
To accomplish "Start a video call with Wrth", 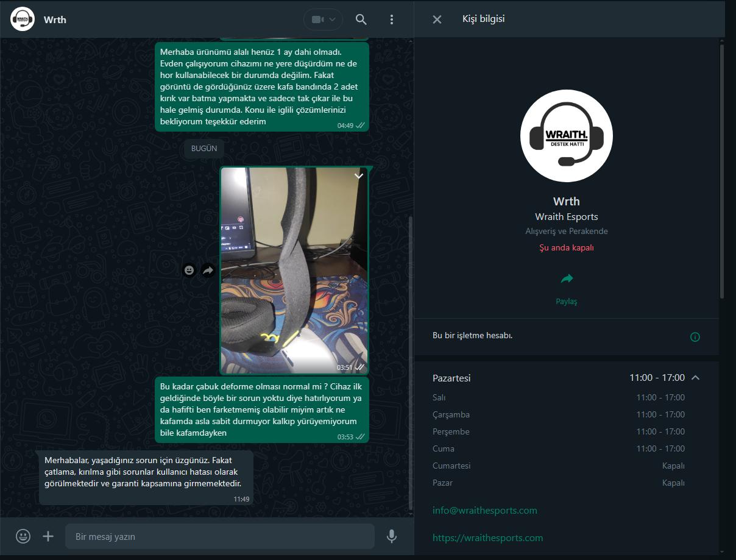I will pyautogui.click(x=317, y=19).
